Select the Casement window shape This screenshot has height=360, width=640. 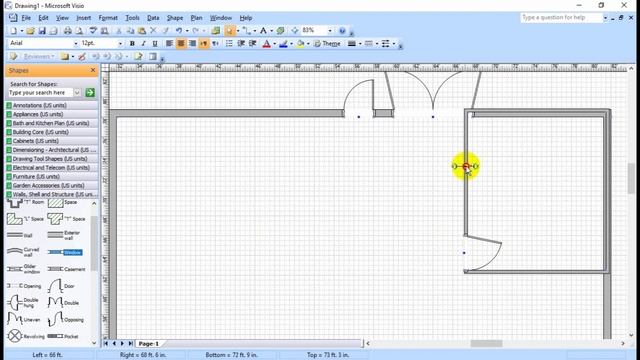coord(66,269)
